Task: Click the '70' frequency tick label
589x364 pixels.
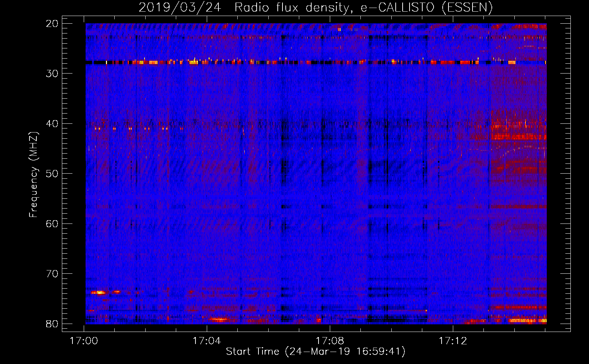Action: coord(52,274)
